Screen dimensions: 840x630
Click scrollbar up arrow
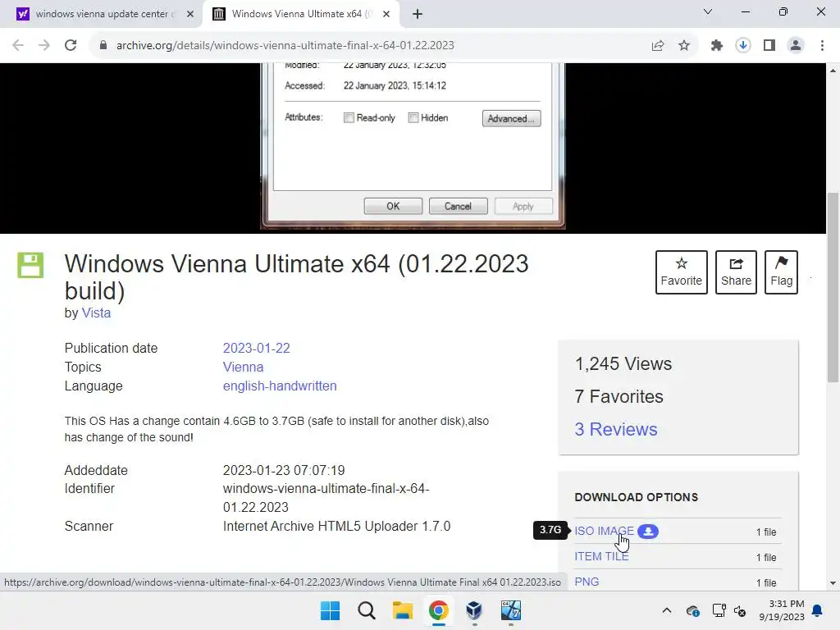coord(833,71)
